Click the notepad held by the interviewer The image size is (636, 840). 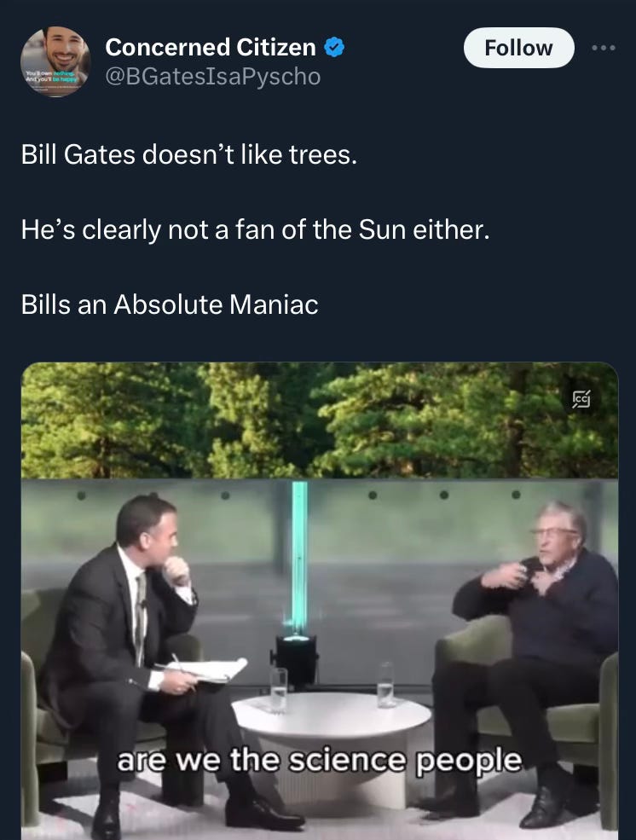pos(204,669)
